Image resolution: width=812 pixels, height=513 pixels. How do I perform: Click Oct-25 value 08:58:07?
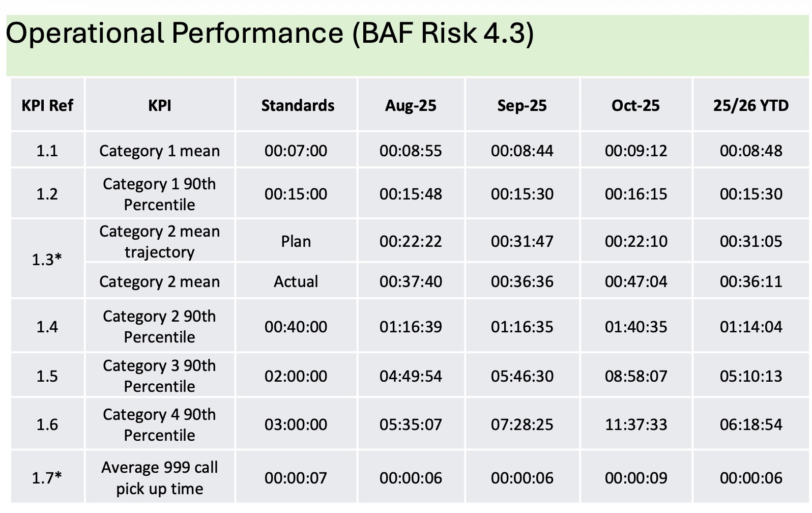click(636, 377)
